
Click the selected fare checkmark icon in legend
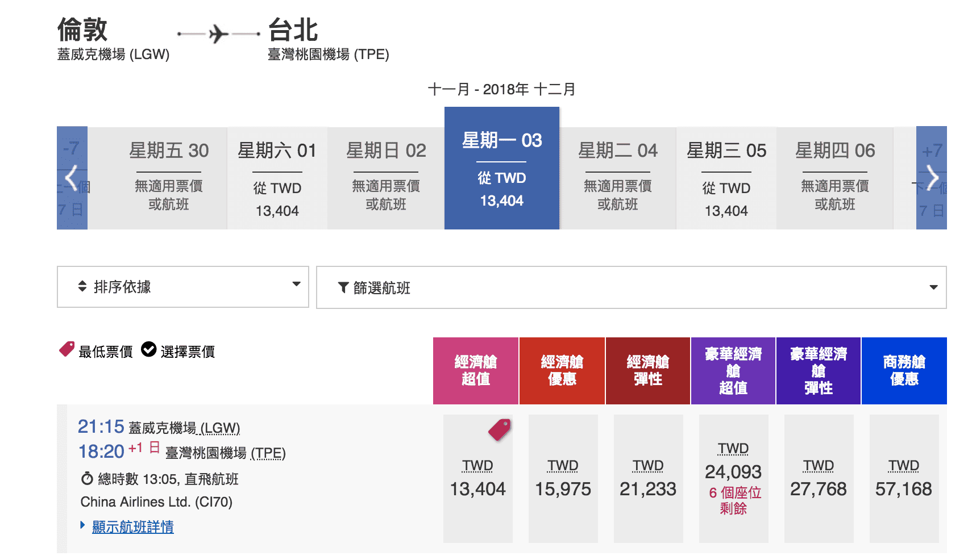tap(148, 349)
